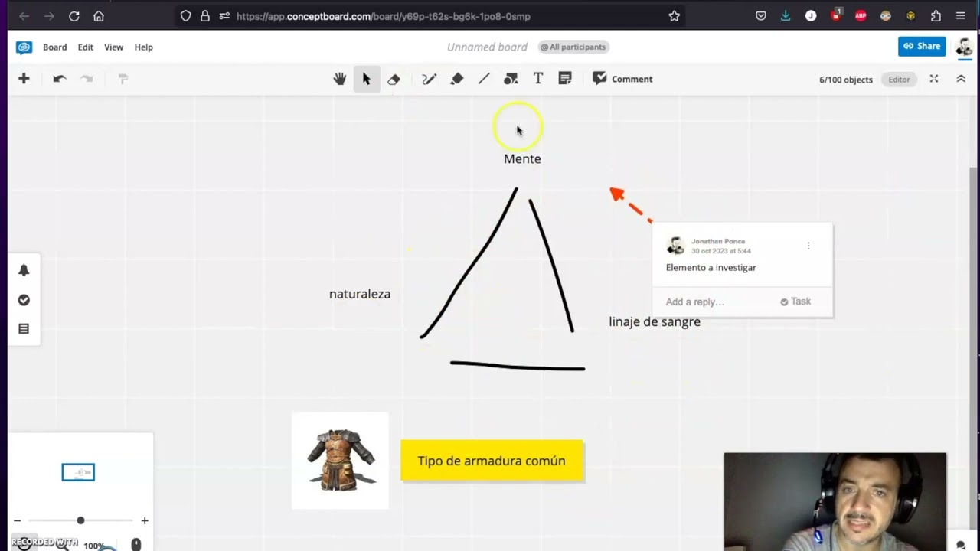Screen dimensions: 980x551
Task: Open the browser downloads panel
Action: click(786, 16)
